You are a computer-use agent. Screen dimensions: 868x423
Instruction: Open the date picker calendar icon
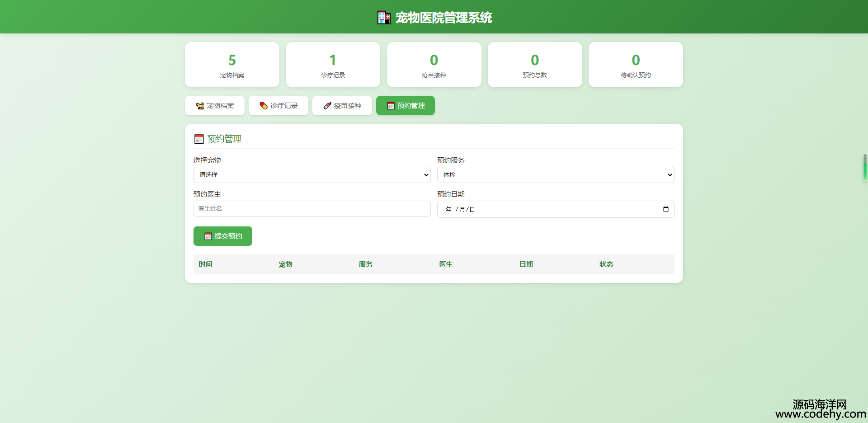coord(665,209)
